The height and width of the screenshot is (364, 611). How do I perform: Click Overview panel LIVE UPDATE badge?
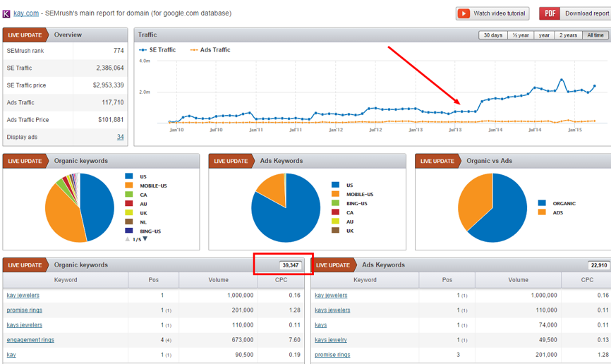pyautogui.click(x=25, y=35)
